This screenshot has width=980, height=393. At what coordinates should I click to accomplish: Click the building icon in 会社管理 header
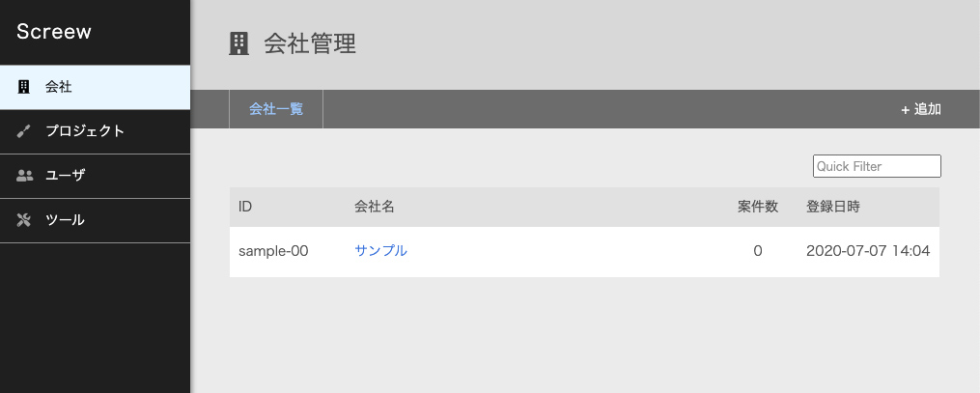[x=238, y=44]
